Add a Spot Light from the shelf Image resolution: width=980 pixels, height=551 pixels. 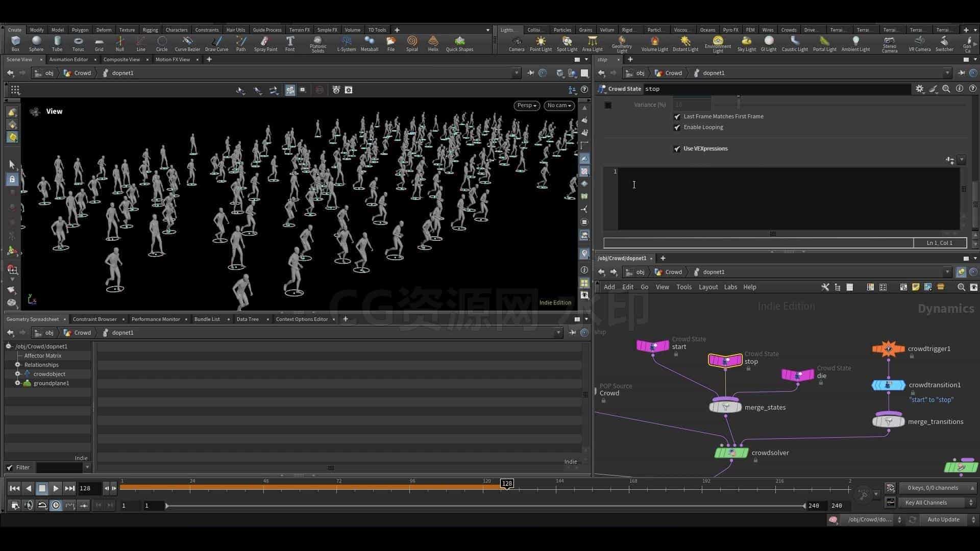(567, 43)
